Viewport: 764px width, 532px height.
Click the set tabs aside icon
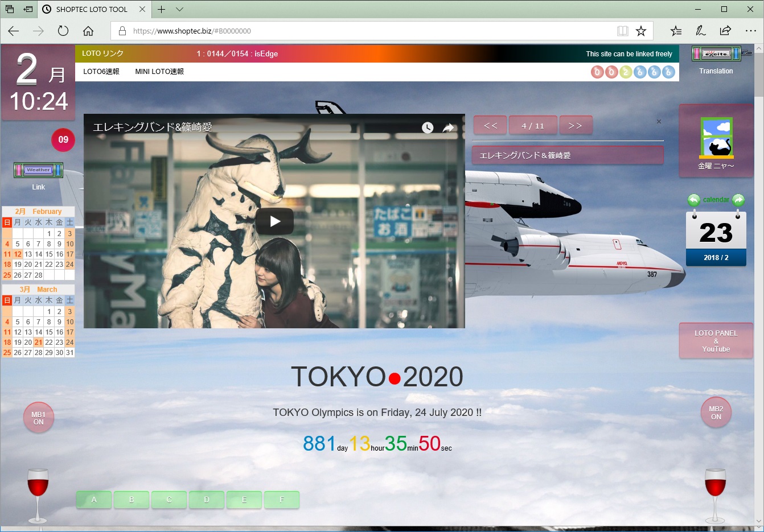click(28, 9)
